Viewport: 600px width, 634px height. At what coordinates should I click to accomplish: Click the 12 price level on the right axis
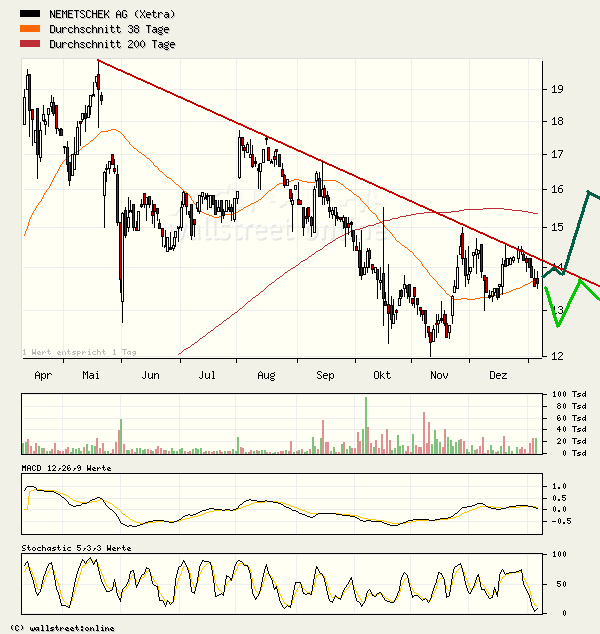tap(557, 356)
